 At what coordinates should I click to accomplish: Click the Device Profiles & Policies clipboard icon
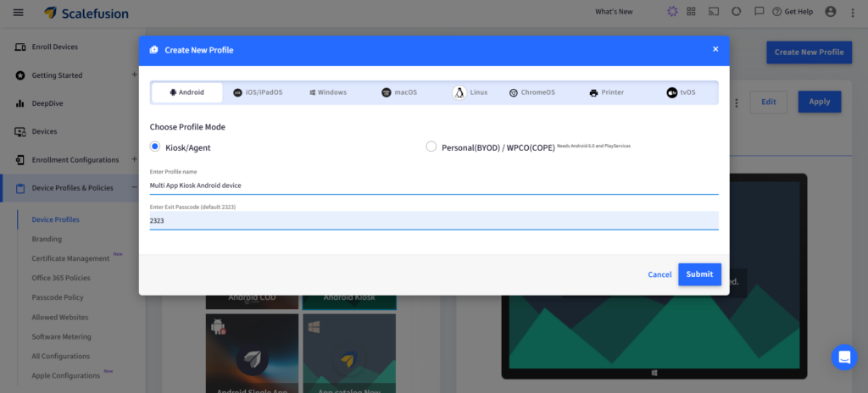coord(20,188)
